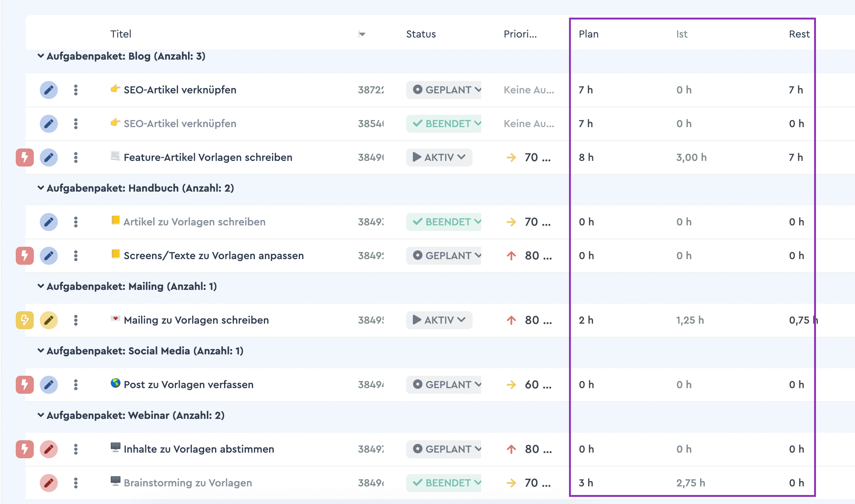Open GEPLANT status dropdown for Screens/Texte zu Vorlagen anpassen
Screen dimensions: 855x504
tap(444, 256)
